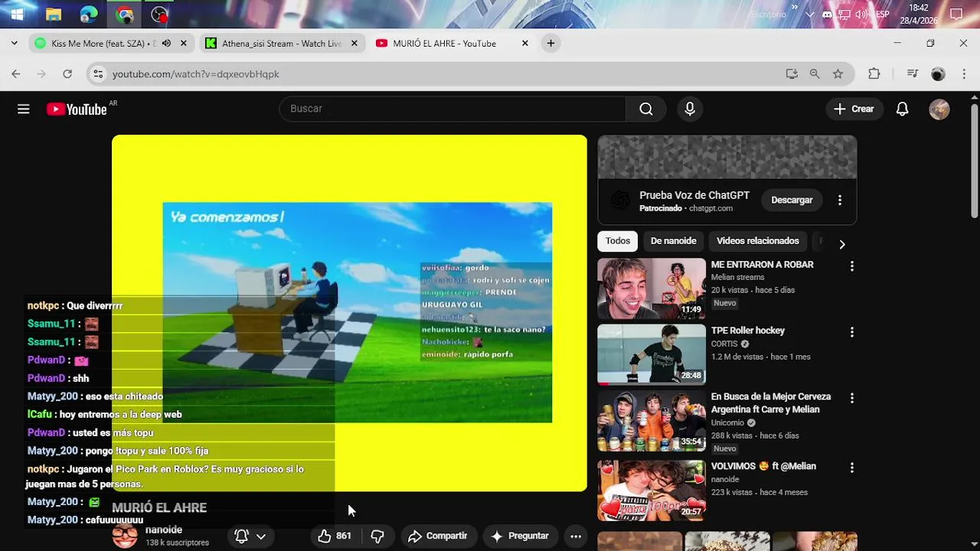Like the video with 861 likes

[335, 536]
